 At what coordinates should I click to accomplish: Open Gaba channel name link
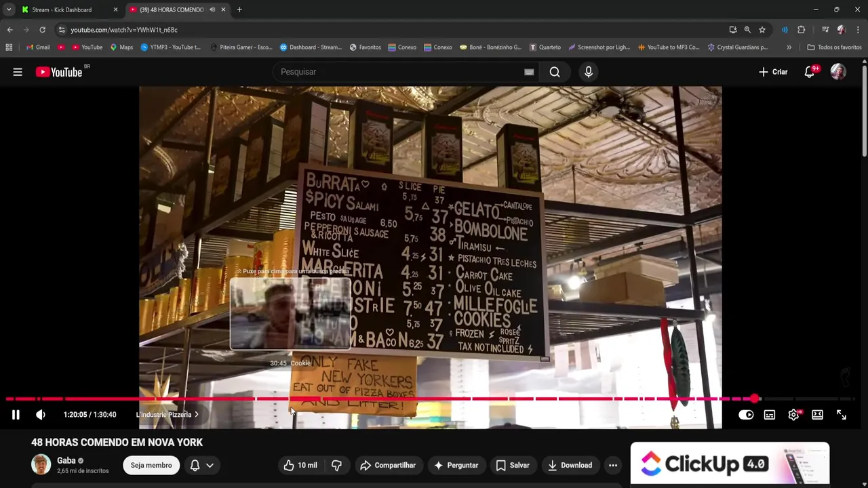pos(66,460)
